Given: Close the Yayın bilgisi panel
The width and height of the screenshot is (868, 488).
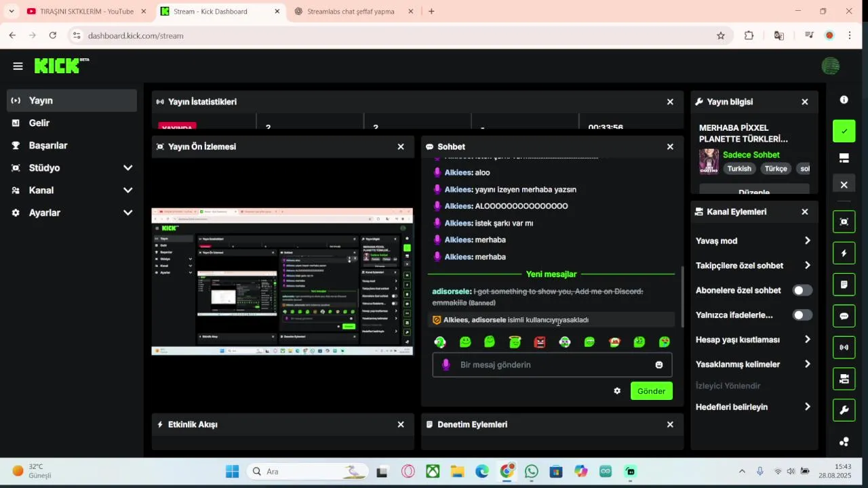Looking at the screenshot, I should [x=805, y=102].
